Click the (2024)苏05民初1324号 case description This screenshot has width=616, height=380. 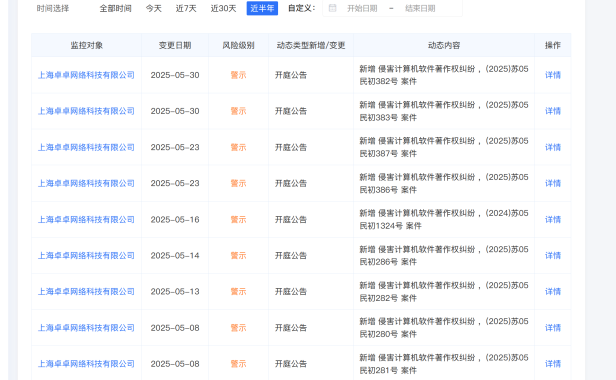[x=444, y=220]
